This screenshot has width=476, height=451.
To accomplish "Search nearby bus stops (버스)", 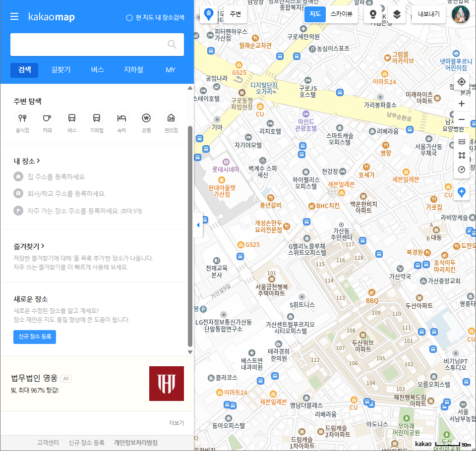I will pyautogui.click(x=72, y=122).
